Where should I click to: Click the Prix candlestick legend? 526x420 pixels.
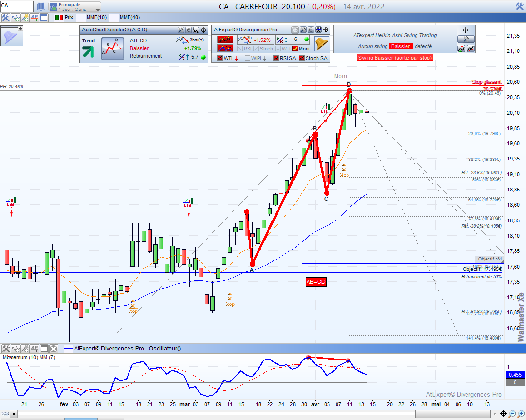[64, 18]
